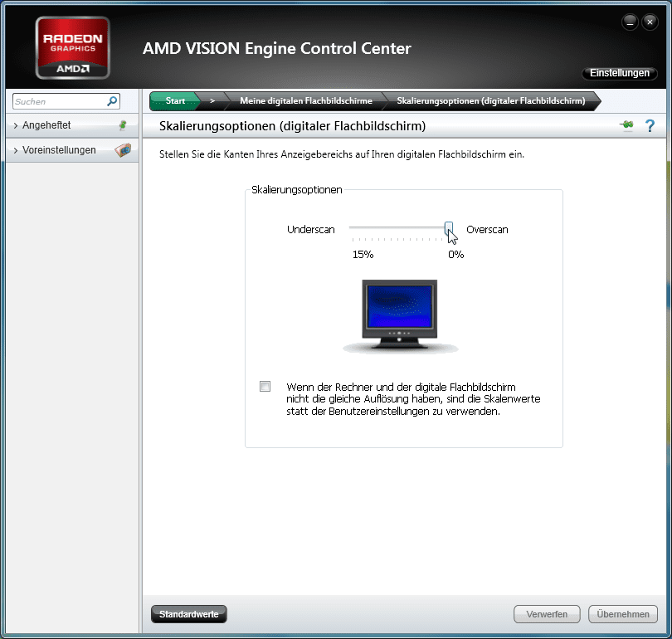Click the Übernehmen button
The height and width of the screenshot is (639, 672).
pos(623,614)
